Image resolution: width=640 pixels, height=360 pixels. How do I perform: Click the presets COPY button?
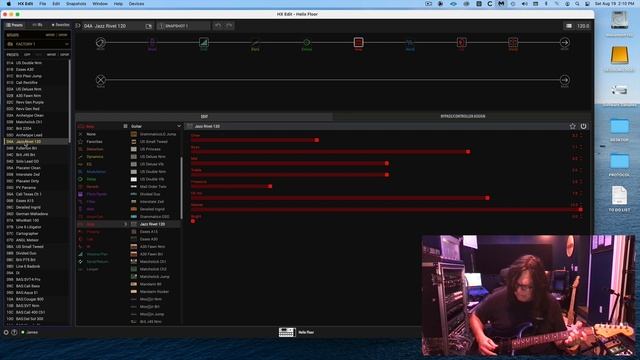[27, 54]
